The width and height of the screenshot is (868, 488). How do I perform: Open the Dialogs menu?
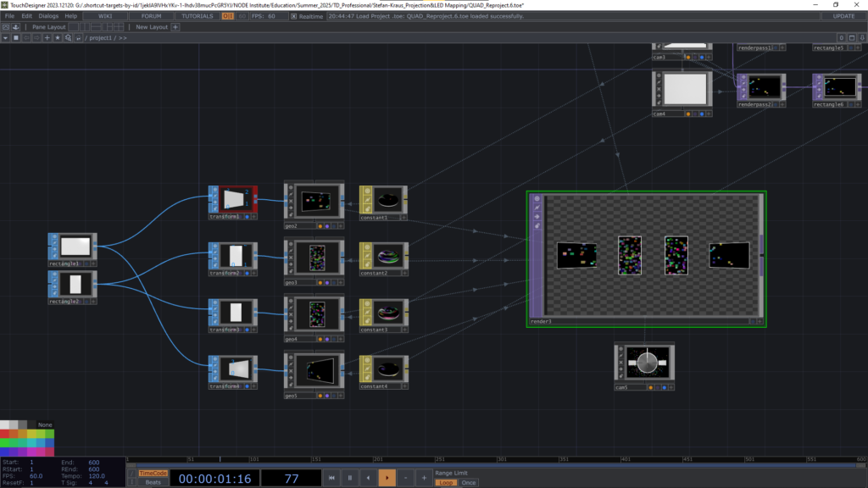click(48, 16)
